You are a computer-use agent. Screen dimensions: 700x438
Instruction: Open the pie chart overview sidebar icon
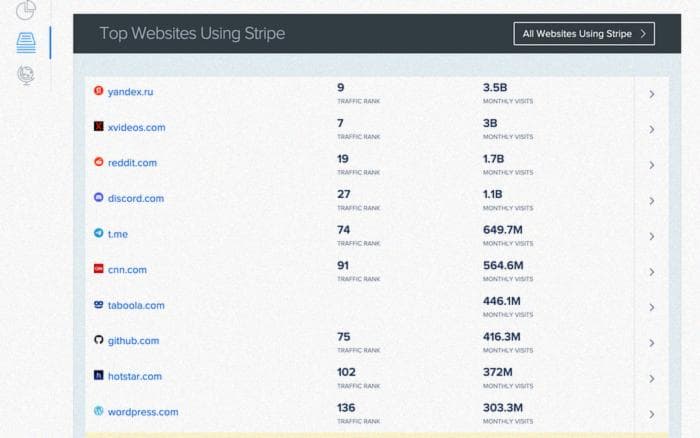pyautogui.click(x=26, y=10)
